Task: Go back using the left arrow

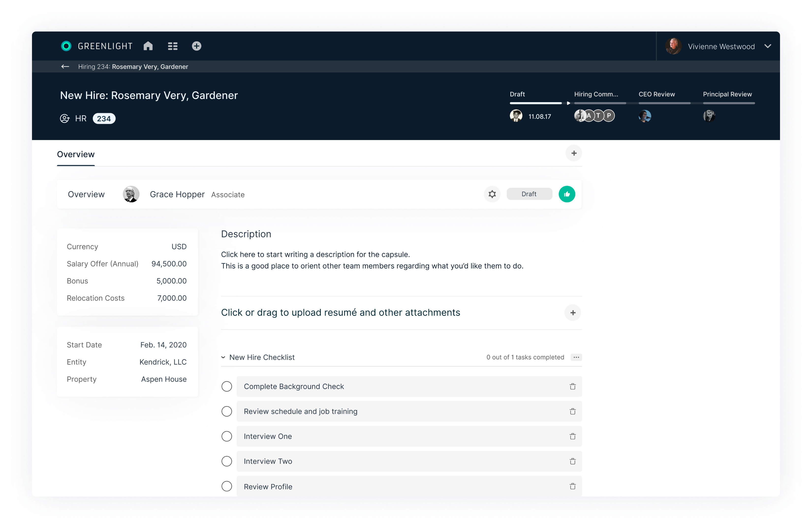Action: pos(65,66)
